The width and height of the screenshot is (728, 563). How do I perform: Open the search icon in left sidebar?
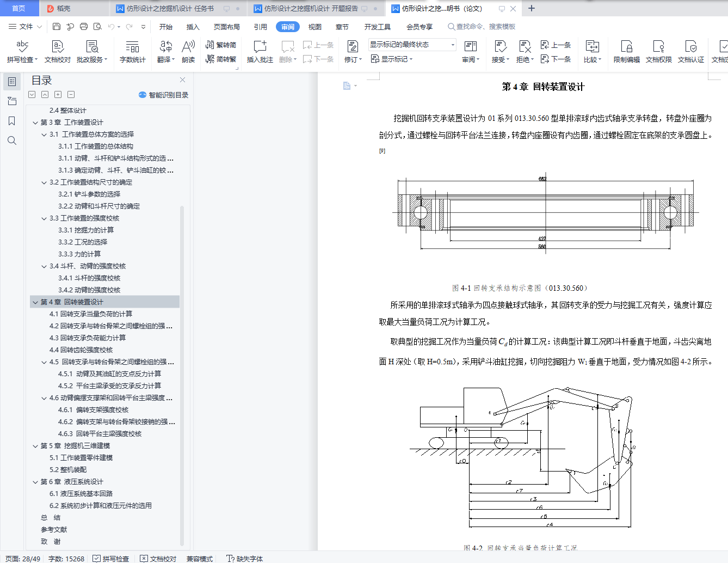[11, 140]
